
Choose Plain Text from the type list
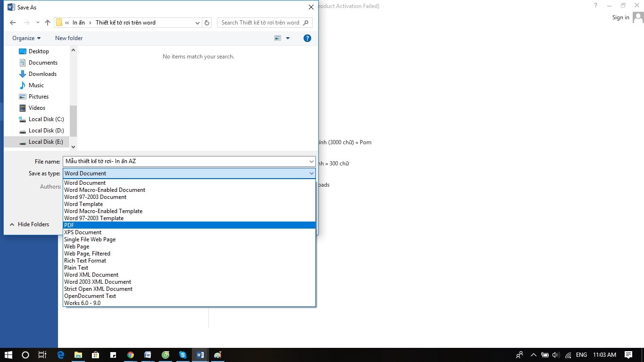pos(76,268)
